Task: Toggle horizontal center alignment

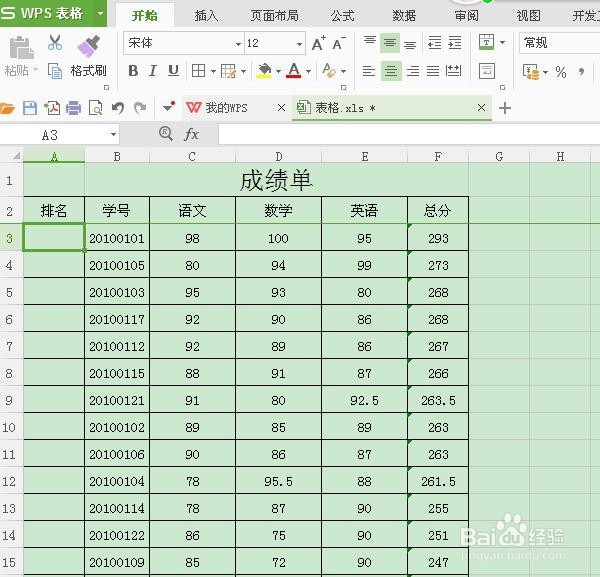Action: coord(391,71)
